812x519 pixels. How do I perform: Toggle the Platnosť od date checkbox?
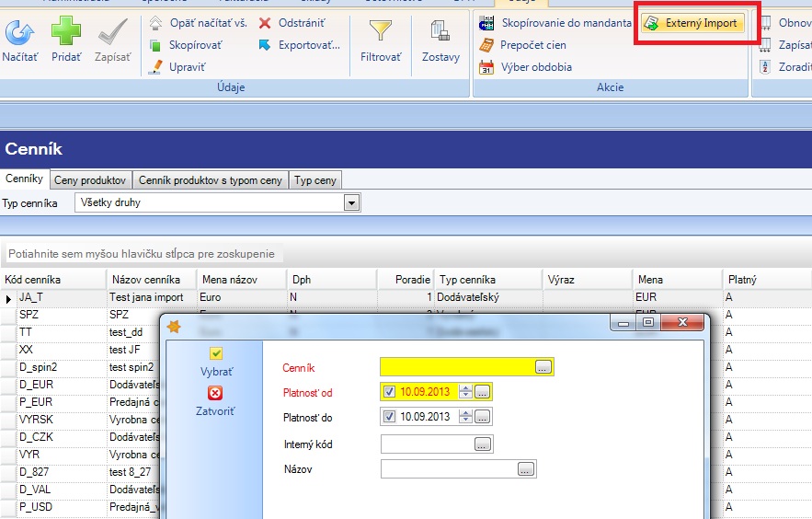tap(389, 392)
